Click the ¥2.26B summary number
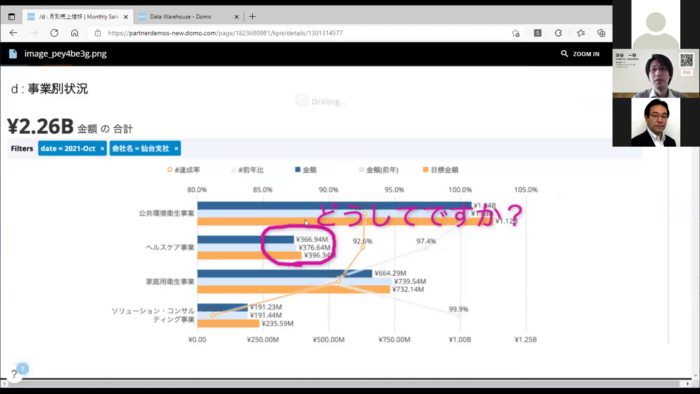The height and width of the screenshot is (394, 700). coord(40,127)
